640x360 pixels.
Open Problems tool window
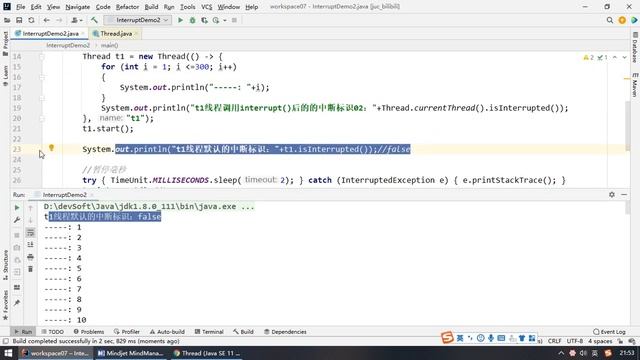pos(89,332)
